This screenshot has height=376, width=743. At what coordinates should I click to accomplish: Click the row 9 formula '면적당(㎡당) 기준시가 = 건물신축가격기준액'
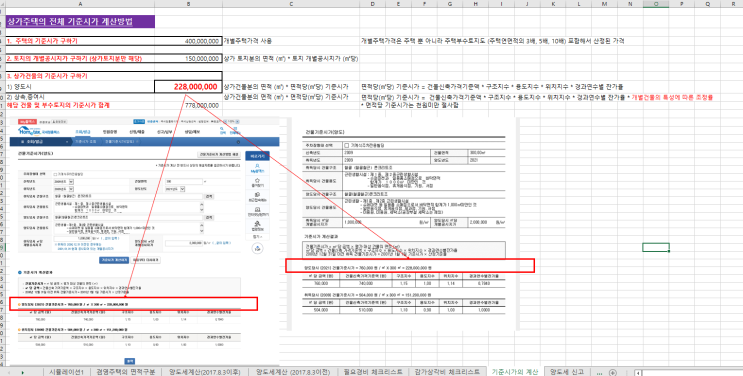pos(492,87)
